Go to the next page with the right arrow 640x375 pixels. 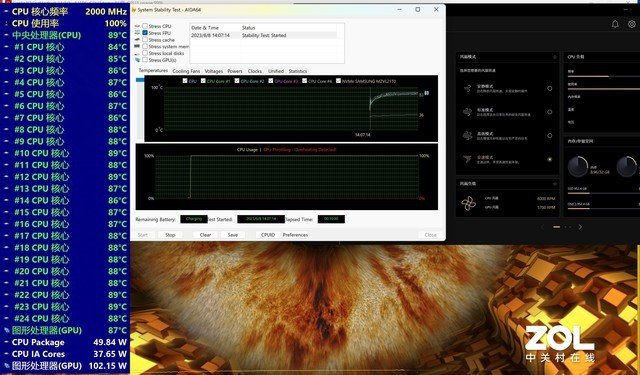pyautogui.click(x=580, y=227)
